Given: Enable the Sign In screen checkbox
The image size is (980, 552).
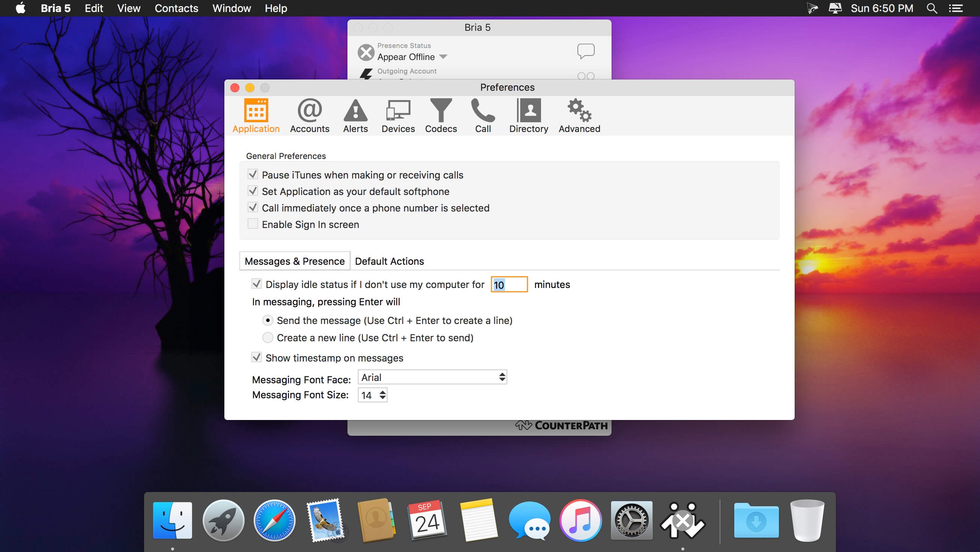Looking at the screenshot, I should click(253, 224).
